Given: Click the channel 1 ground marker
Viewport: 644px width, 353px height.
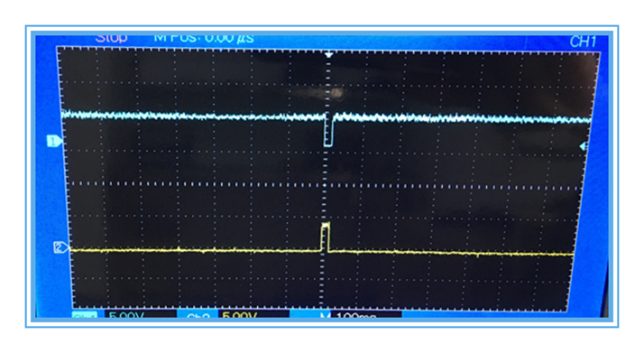Looking at the screenshot, I should 54,142.
